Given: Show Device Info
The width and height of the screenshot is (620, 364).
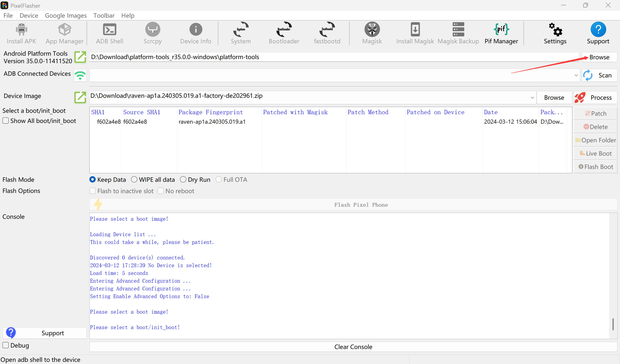Looking at the screenshot, I should pos(196,33).
